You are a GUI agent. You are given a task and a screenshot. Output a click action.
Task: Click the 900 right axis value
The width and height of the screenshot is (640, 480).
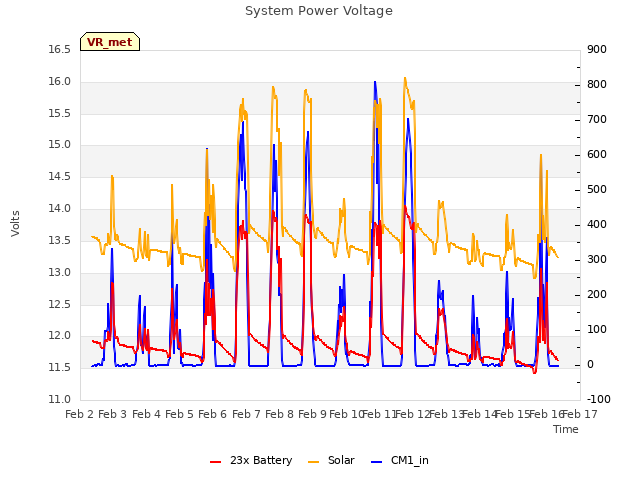point(597,50)
